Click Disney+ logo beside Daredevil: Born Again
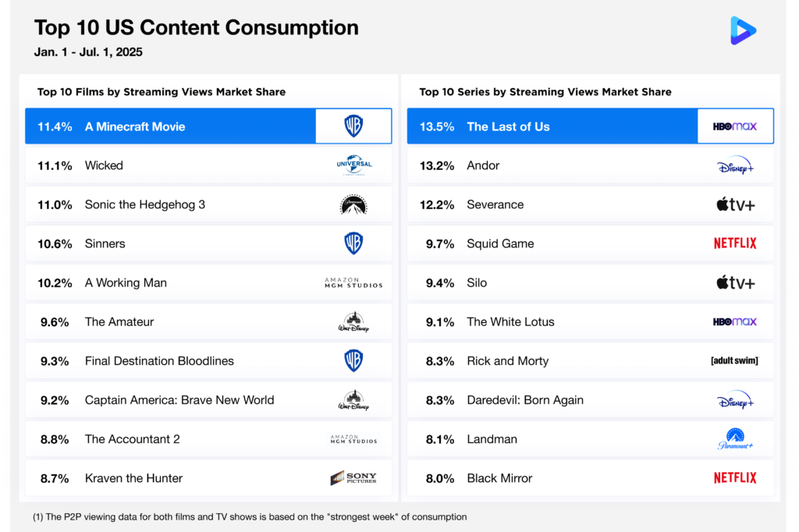Screen dimensions: 799x532 tap(735, 400)
